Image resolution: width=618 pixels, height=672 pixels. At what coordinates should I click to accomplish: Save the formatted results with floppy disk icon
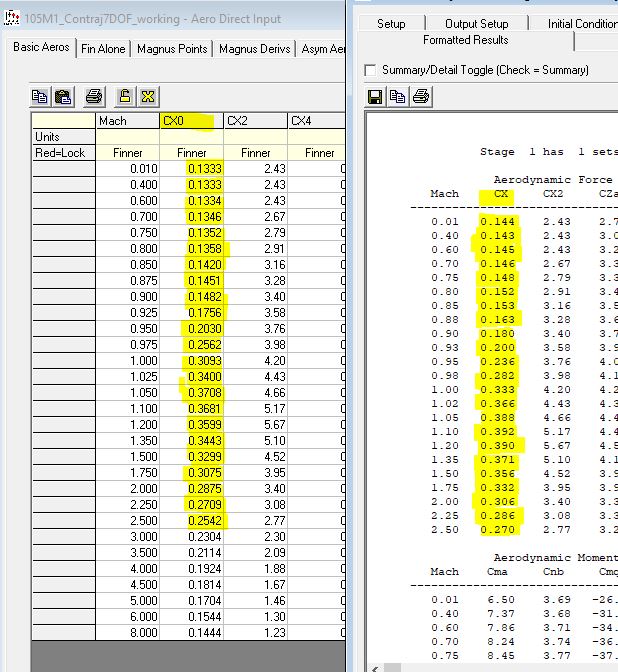(376, 97)
